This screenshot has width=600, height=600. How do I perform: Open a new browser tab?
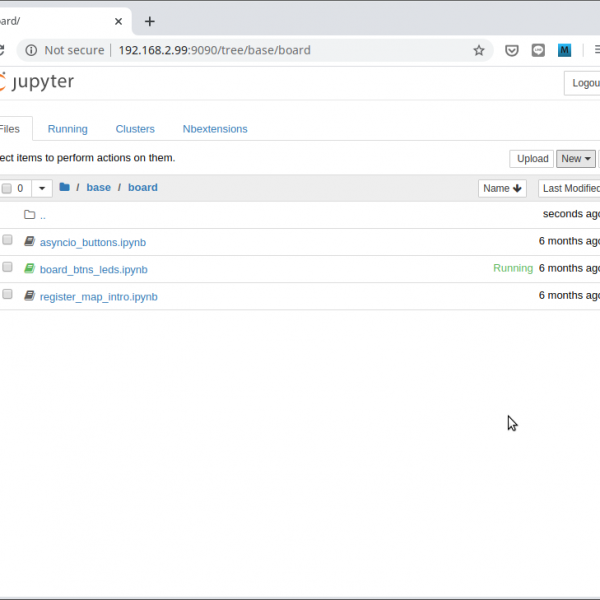[x=150, y=21]
